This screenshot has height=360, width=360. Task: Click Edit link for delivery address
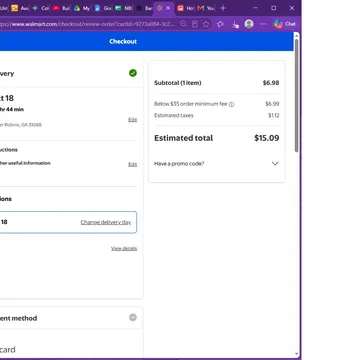(x=133, y=120)
